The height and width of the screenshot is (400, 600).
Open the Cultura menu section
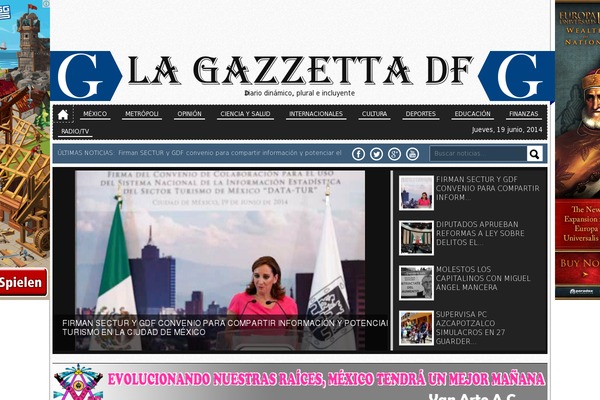[x=374, y=114]
